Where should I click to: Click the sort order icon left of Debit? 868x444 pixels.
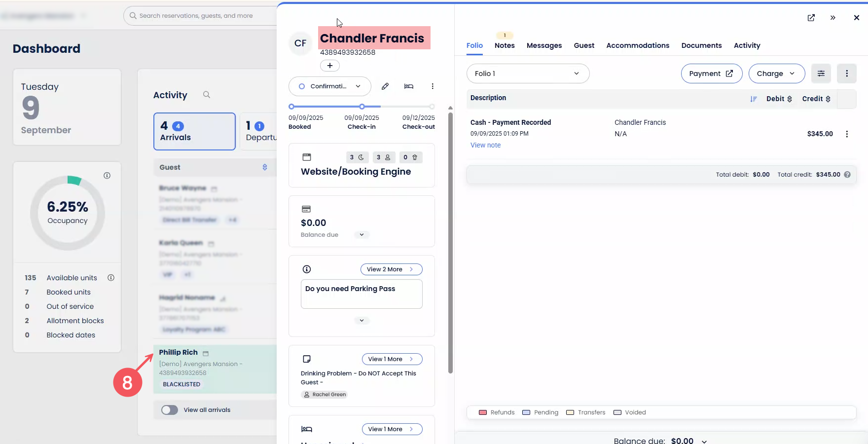point(754,99)
